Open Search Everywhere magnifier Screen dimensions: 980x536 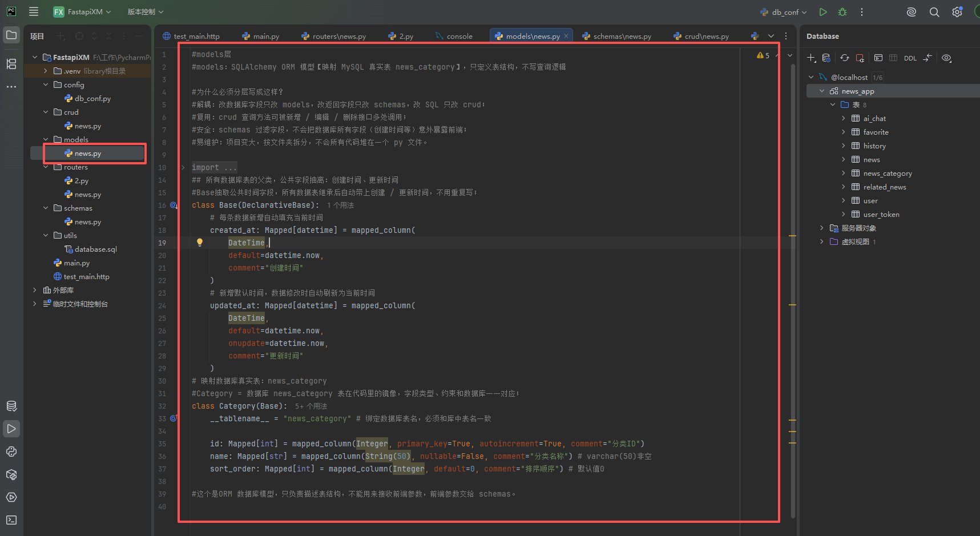click(x=934, y=11)
